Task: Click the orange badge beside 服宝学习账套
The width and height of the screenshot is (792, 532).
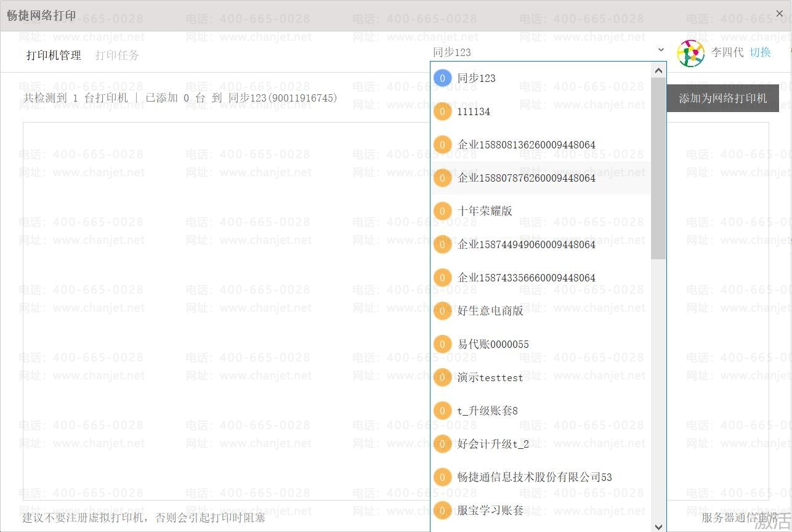Action: coord(442,510)
